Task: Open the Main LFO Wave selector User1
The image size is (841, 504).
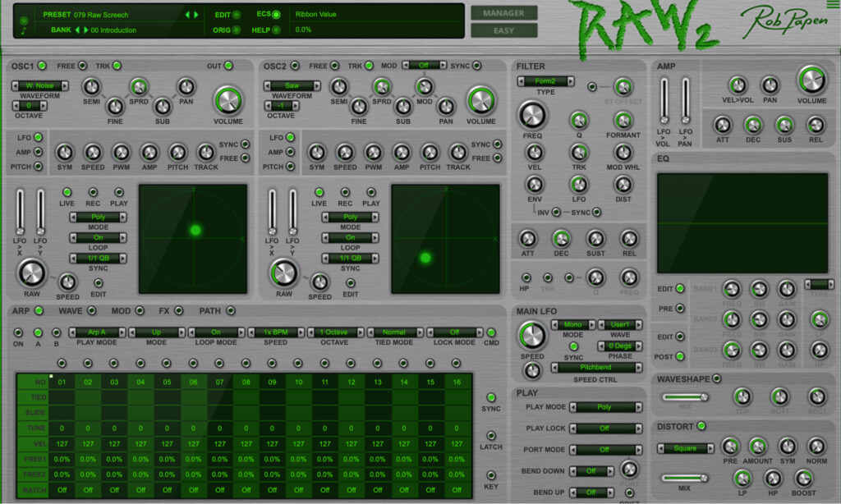Action: [x=620, y=325]
